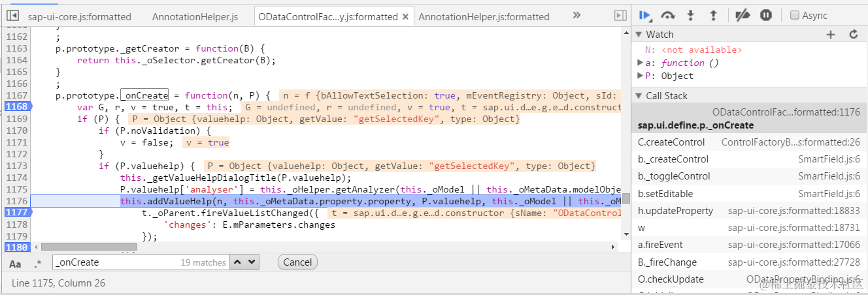Set breakpoint on line 1176
Image resolution: width=868 pixels, height=295 pixels.
pos(17,201)
